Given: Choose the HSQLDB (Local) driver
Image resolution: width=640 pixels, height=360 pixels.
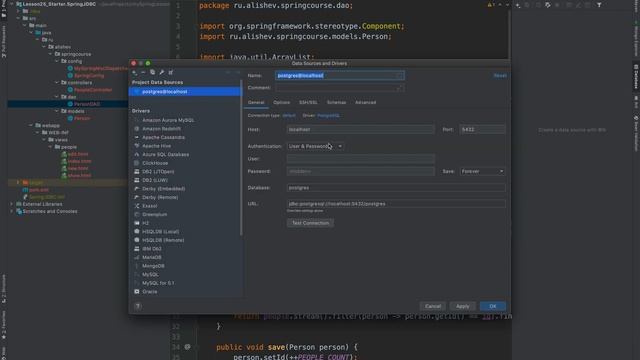Looking at the screenshot, I should click(x=160, y=232).
